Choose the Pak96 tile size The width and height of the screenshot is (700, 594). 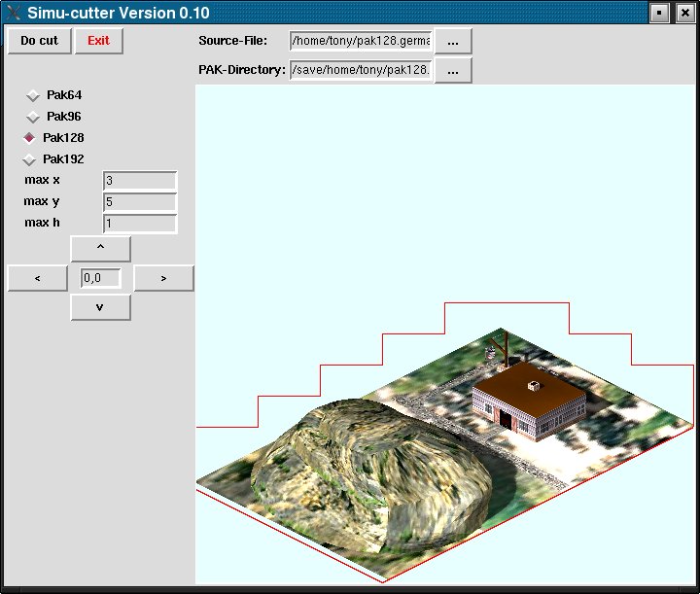pyautogui.click(x=33, y=117)
